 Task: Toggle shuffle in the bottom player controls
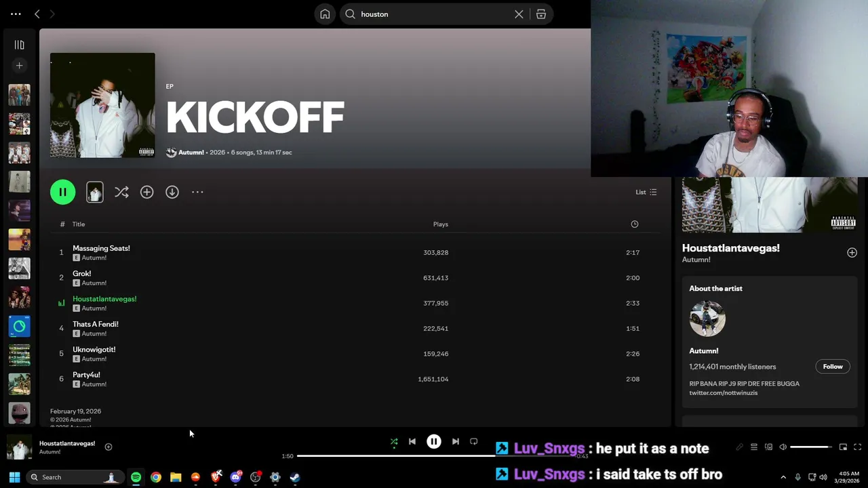click(x=394, y=442)
